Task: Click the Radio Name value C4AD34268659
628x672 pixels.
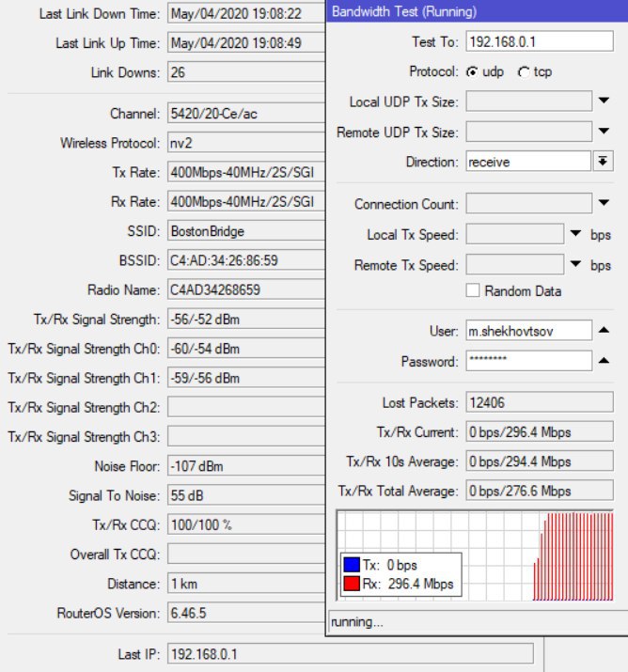Action: pyautogui.click(x=246, y=289)
